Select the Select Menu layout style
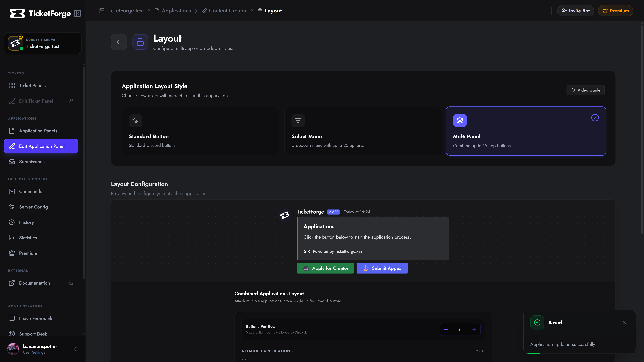 pos(363,131)
